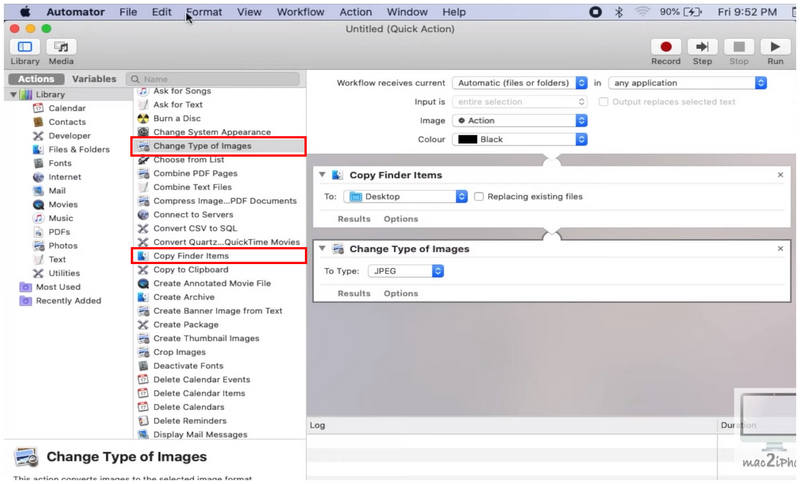Open the Input is dropdown
800x484 pixels.
pos(519,102)
